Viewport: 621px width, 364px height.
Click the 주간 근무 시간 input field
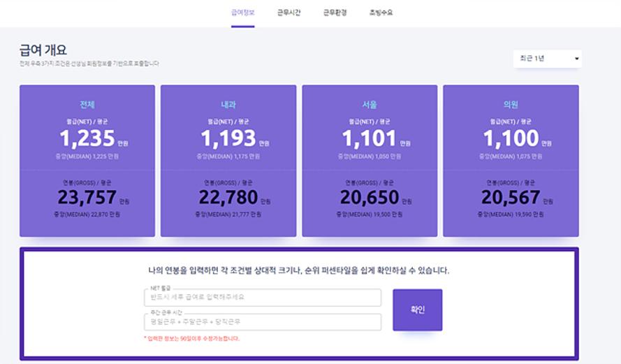[263, 322]
